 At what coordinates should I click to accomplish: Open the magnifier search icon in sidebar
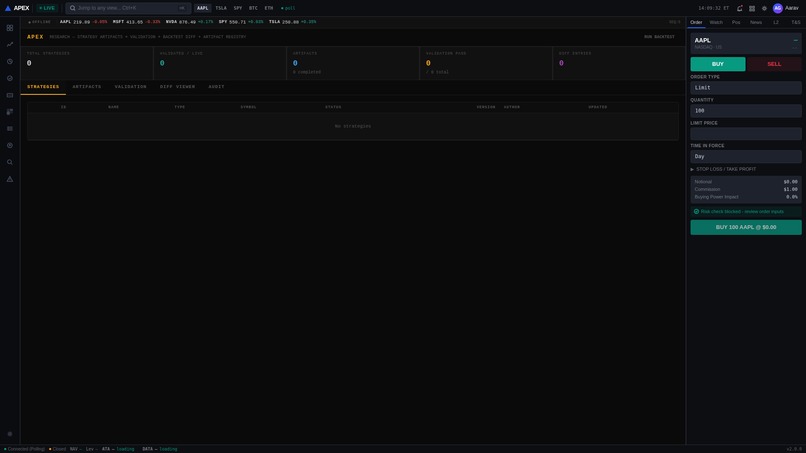10,162
